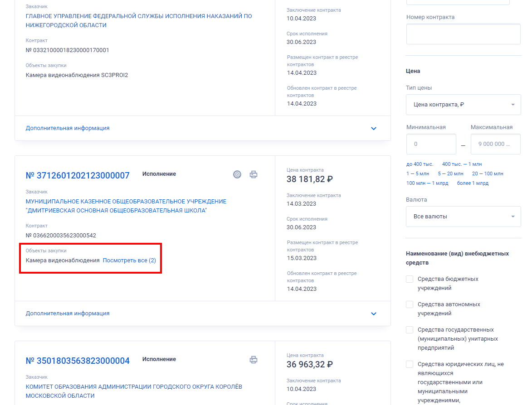Viewport: 532px width, 405px height.
Task: Open 'Валюта' dropdown with Все валюты
Action: (x=463, y=217)
